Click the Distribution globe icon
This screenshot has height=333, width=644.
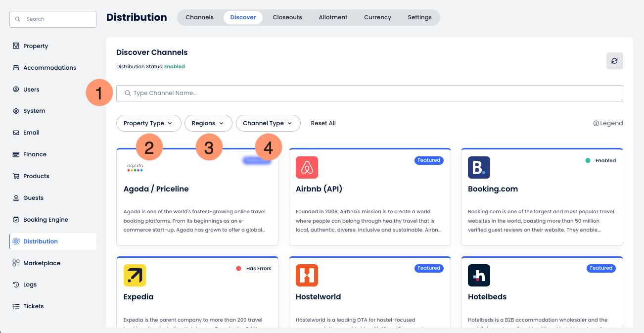16,241
